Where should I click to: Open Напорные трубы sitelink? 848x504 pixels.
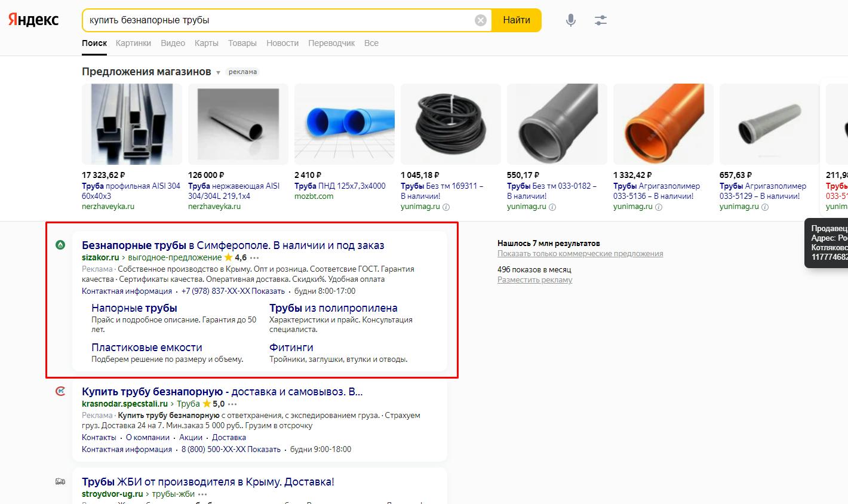(x=134, y=308)
